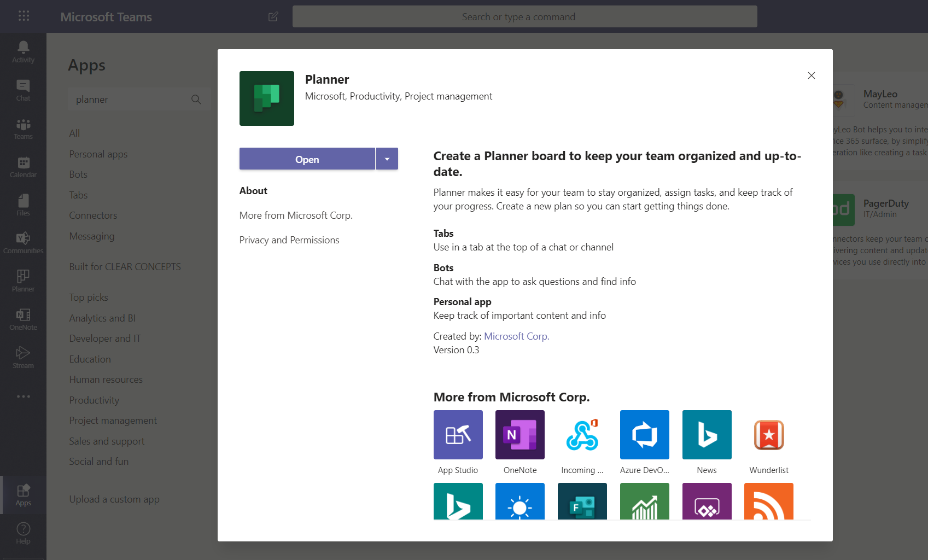Open OneNote in the left rail

23,319
